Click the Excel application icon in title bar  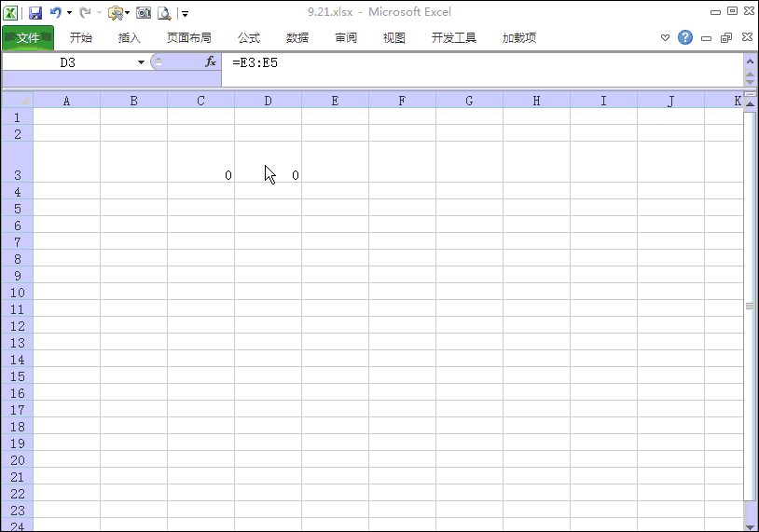[x=11, y=13]
